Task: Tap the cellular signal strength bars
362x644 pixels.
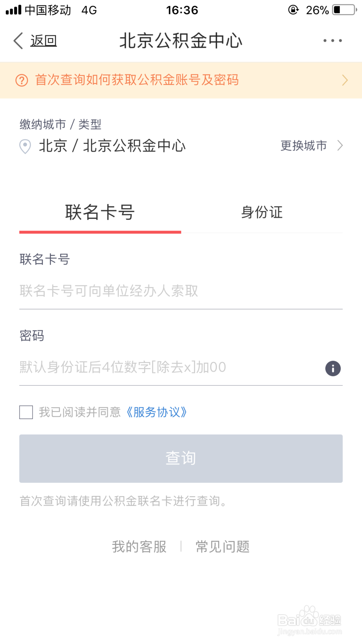Action: [x=14, y=10]
